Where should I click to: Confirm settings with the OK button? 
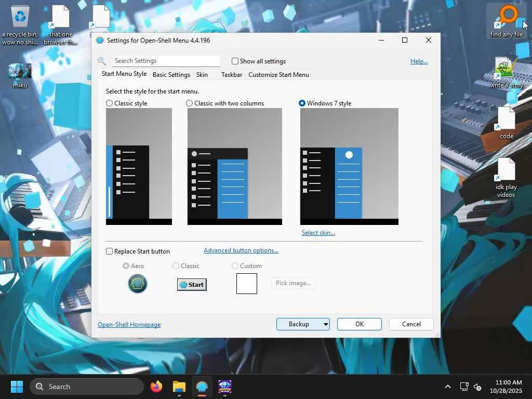[x=360, y=324]
